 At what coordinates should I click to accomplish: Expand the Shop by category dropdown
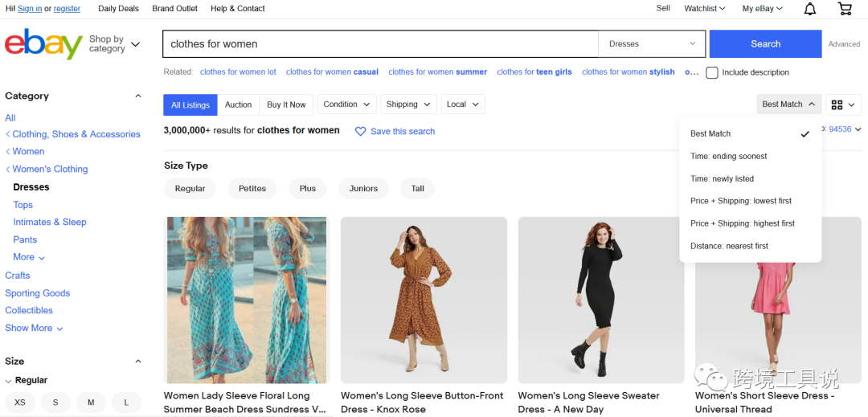coord(114,44)
